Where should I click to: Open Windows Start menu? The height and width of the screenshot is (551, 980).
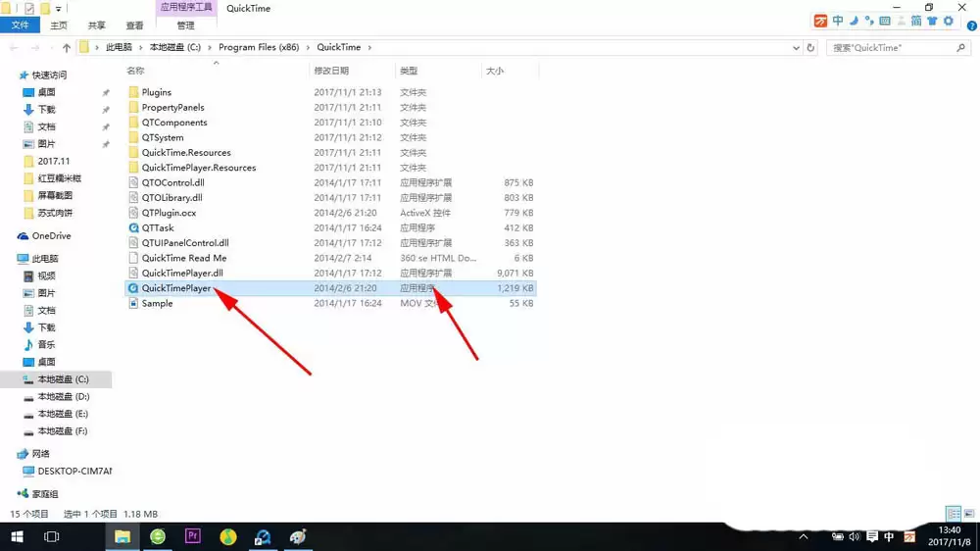tap(17, 536)
